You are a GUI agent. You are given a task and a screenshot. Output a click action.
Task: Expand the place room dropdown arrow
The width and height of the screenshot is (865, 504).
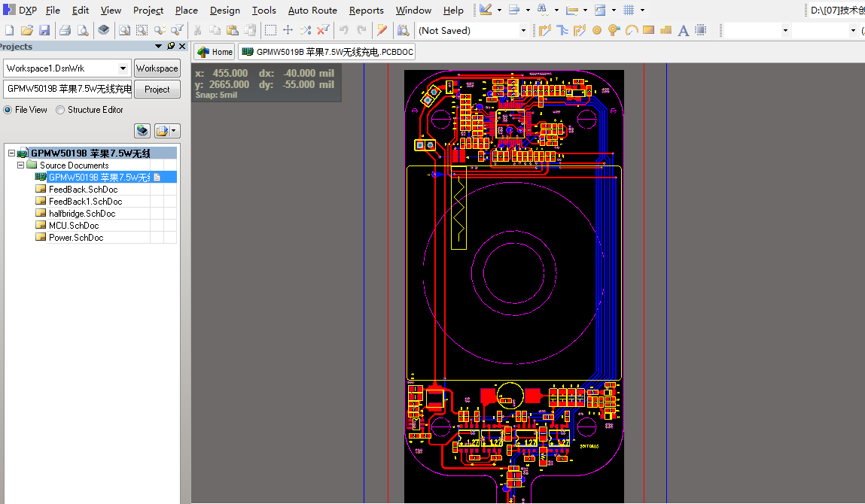[x=614, y=10]
